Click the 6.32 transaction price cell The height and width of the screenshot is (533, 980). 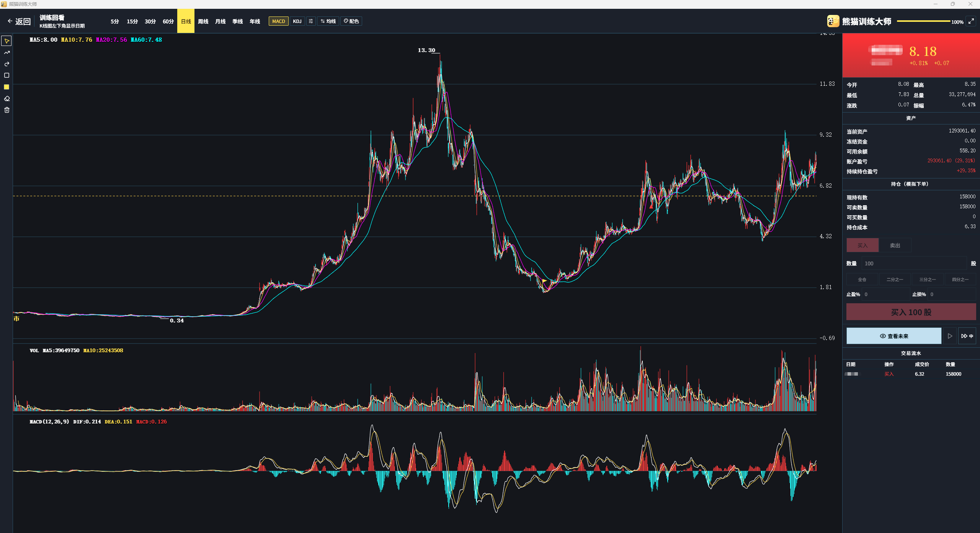pos(919,374)
